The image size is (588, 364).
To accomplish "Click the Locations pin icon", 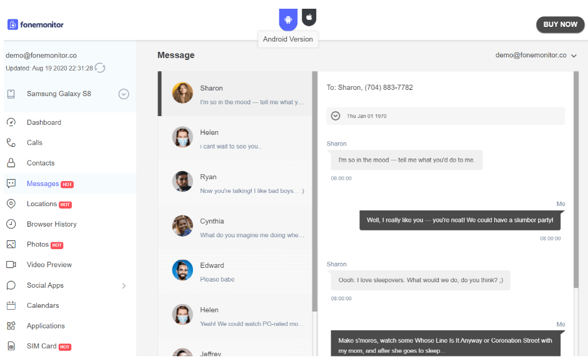I will (11, 204).
